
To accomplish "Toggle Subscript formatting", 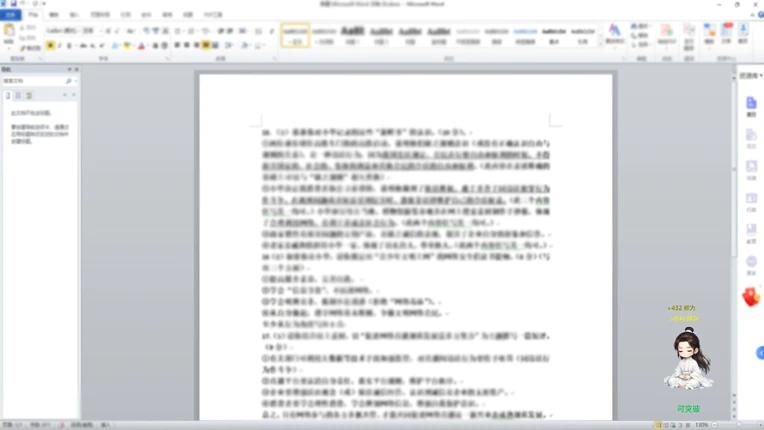I will [93, 45].
